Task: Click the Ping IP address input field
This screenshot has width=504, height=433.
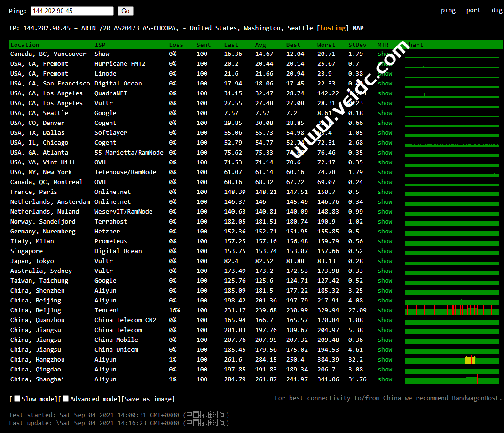Action: 72,11
